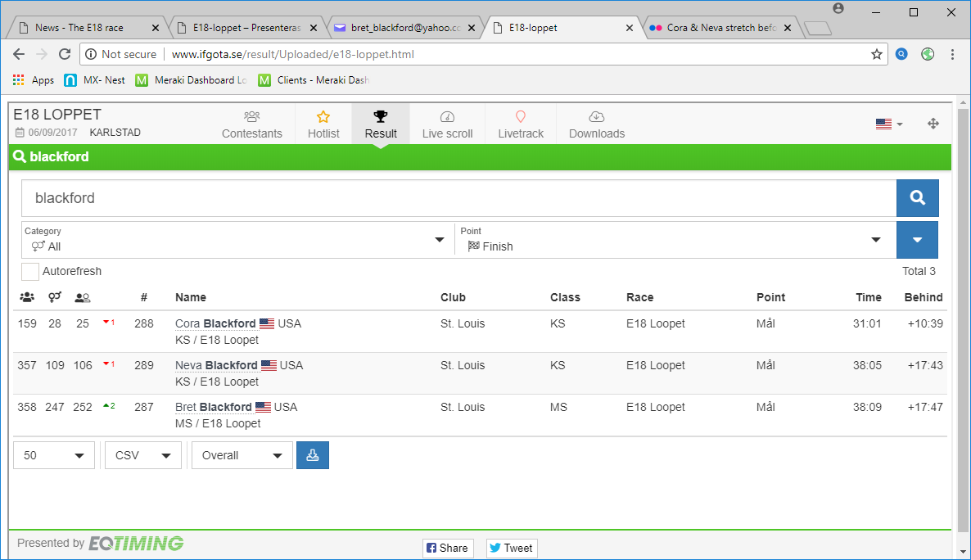The height and width of the screenshot is (560, 971).
Task: Click the fullscreen move arrows icon
Action: 933,124
